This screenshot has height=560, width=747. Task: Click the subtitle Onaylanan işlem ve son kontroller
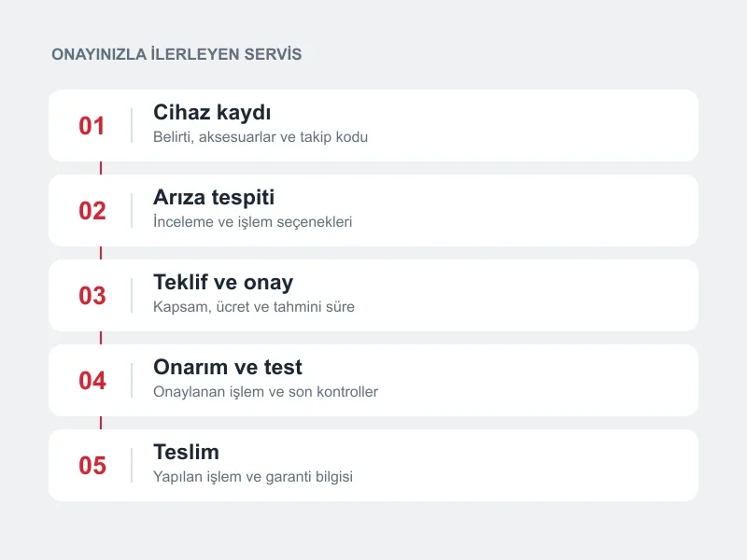(x=265, y=392)
